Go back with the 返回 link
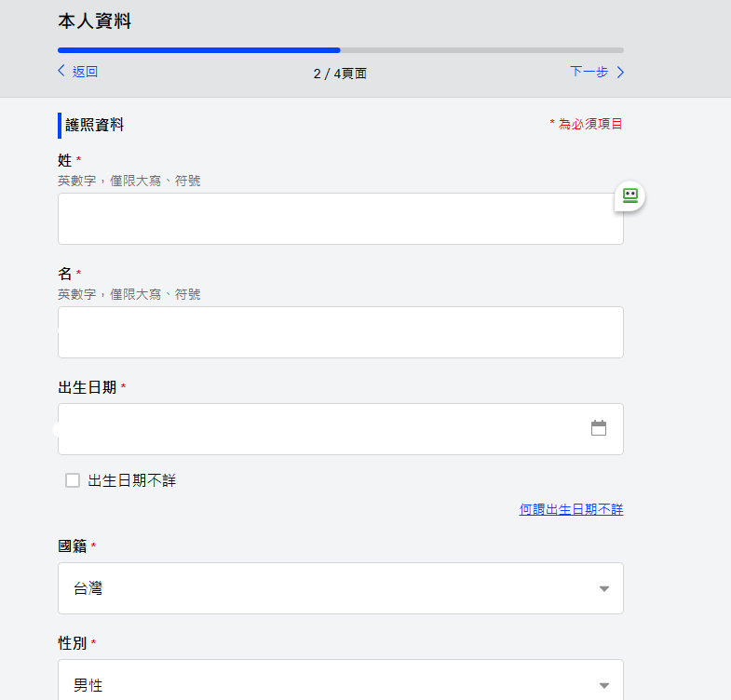Screen dimensions: 731x700 pyautogui.click(x=85, y=72)
